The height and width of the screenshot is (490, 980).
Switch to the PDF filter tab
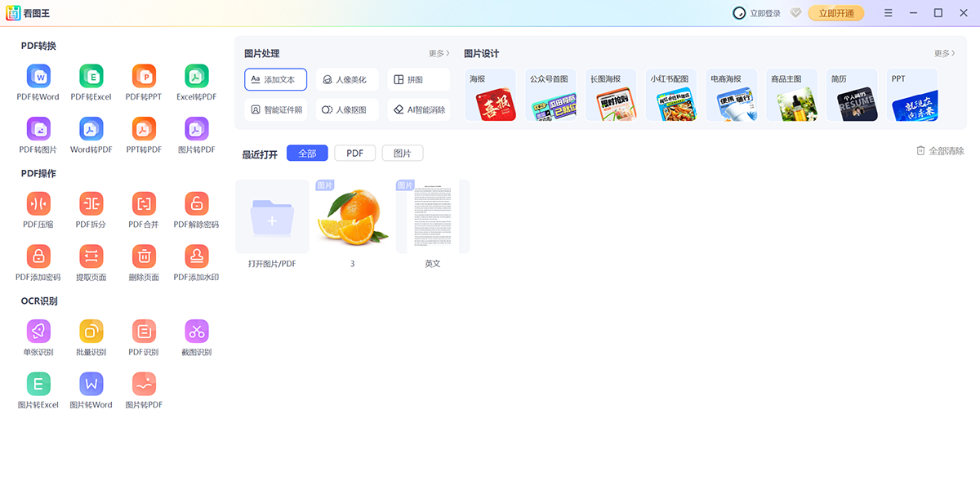(354, 153)
